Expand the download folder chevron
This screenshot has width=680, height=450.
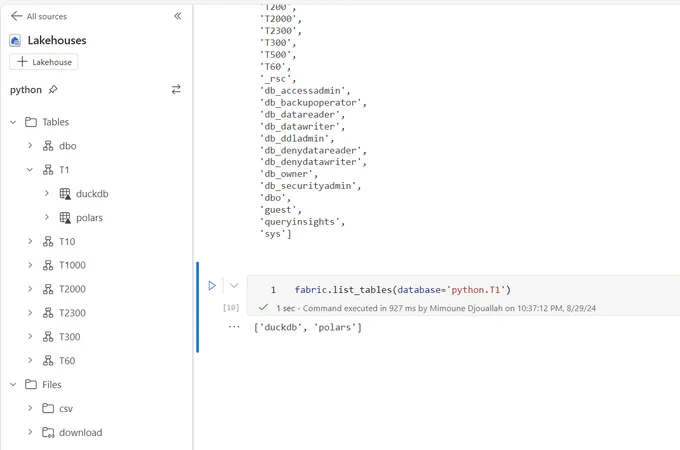click(30, 432)
